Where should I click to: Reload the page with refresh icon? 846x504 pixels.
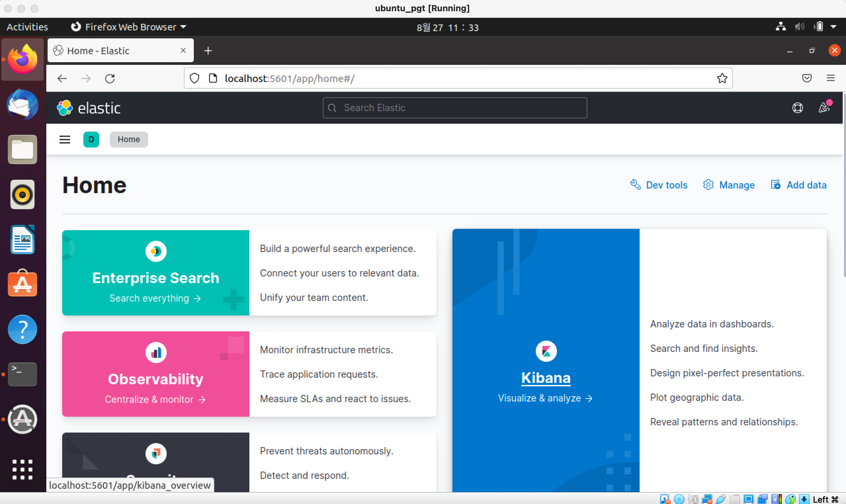[110, 78]
